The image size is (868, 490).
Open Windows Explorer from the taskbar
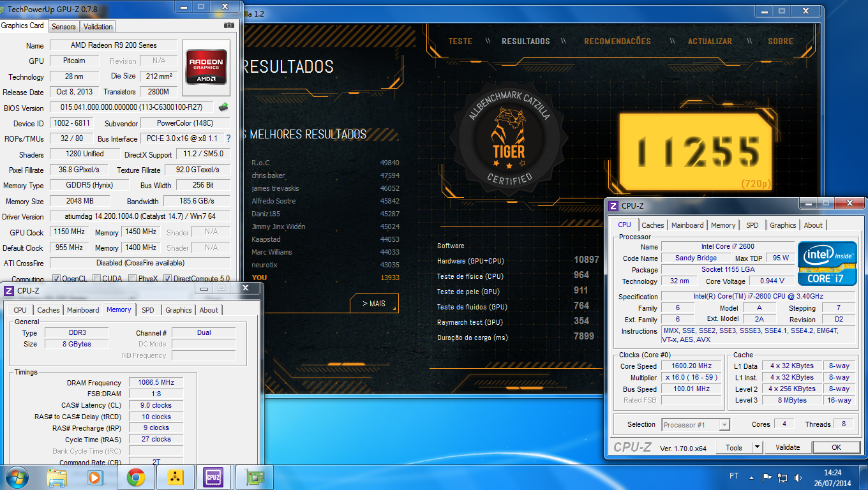pos(57,477)
